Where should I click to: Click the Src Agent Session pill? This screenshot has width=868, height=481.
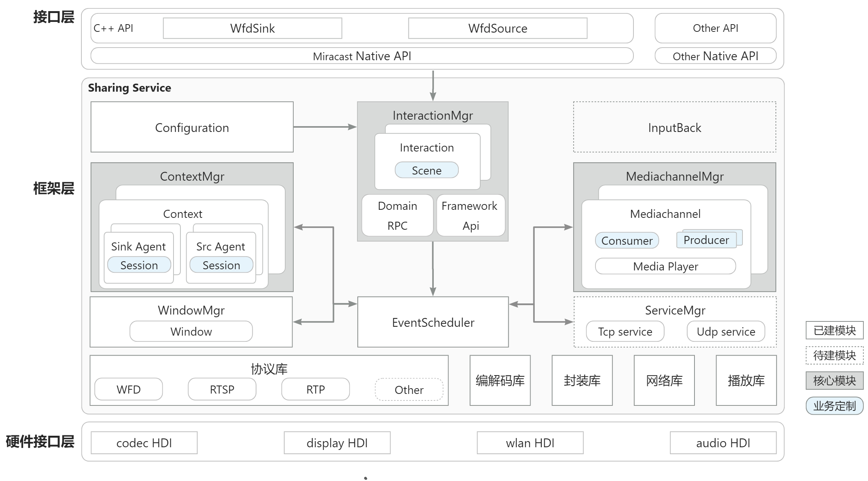(x=221, y=265)
